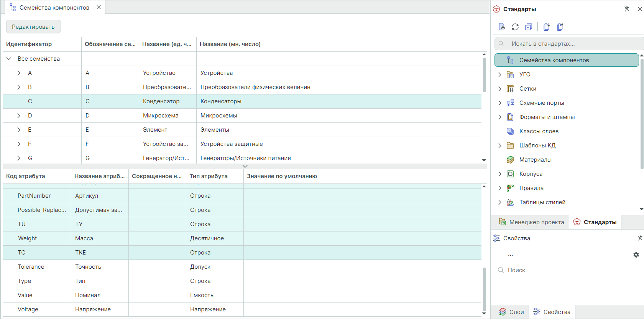Collapse the families table with the chevron divider

pos(245,166)
